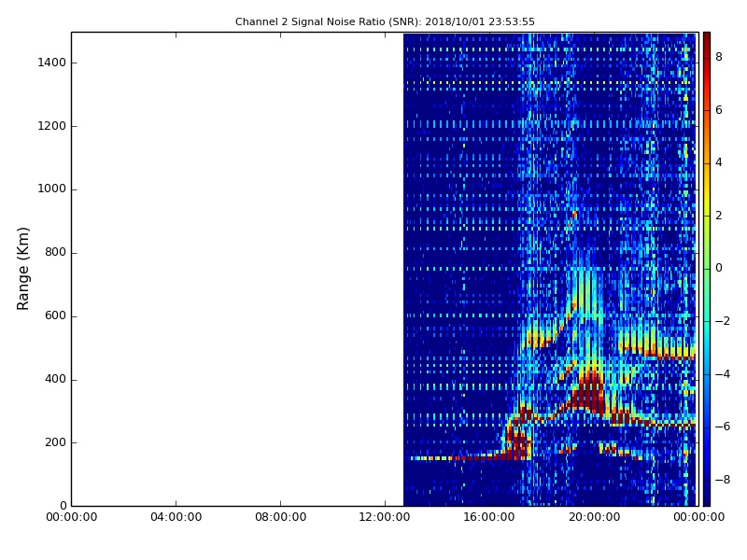Click the red echo patch near 17:00 at 200 km
This screenshot has height=560, width=747.
(518, 442)
